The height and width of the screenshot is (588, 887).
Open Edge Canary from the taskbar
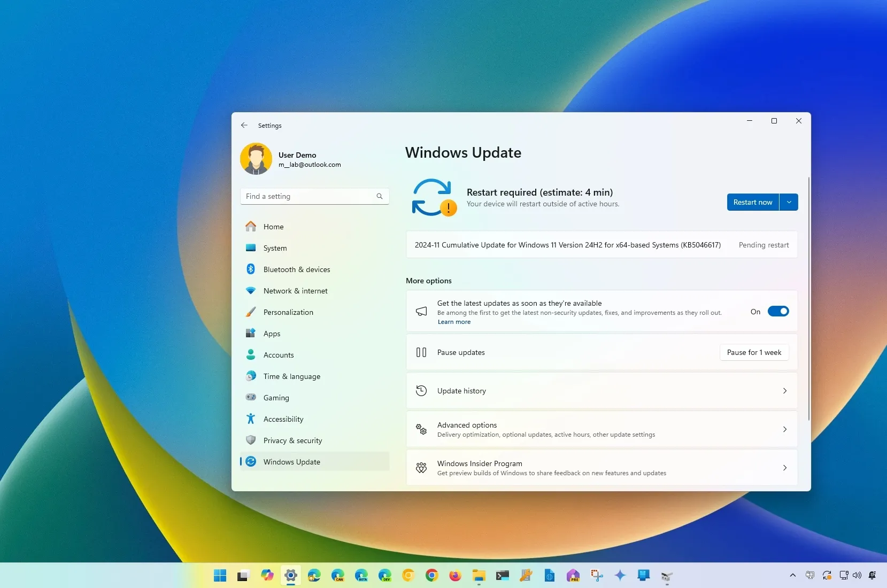pos(337,575)
